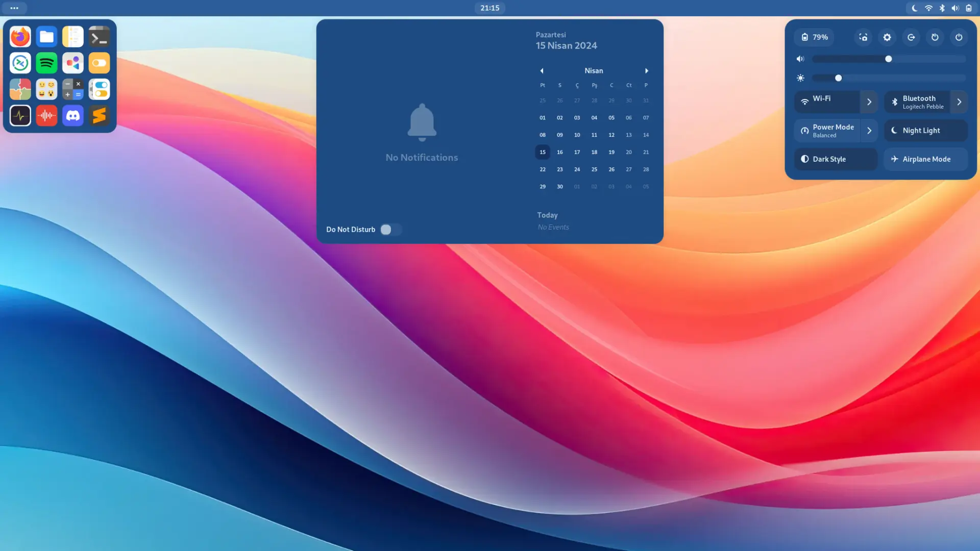
Task: Toggle Wi-Fi in quick settings
Action: click(x=827, y=102)
